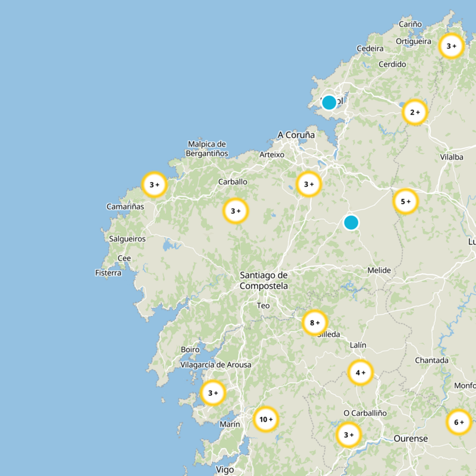Click the Camariñas label
The width and height of the screenshot is (476, 476).
point(125,206)
